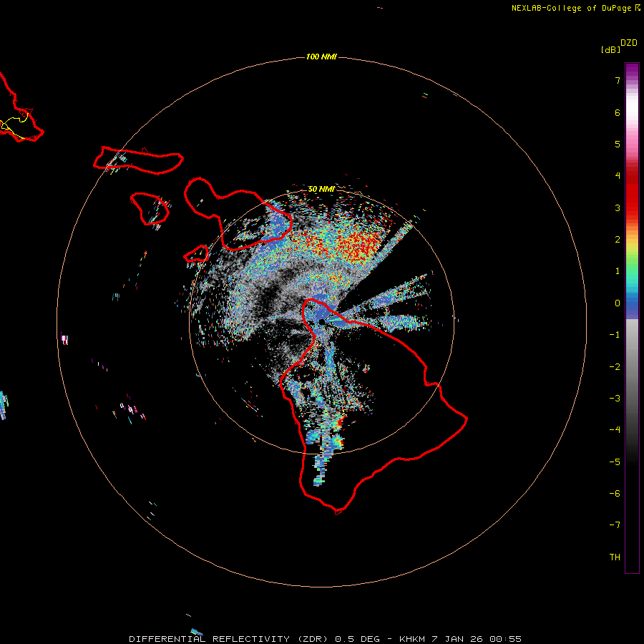Click the -6 dB tick label on the scale
This screenshot has width=644, height=644.
pos(615,494)
